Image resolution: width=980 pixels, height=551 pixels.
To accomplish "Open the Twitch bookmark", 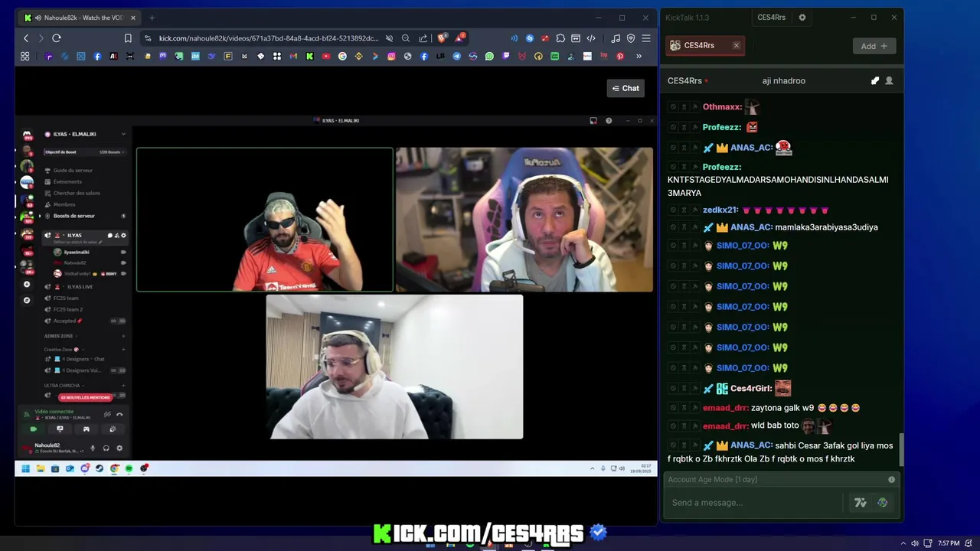I will pyautogui.click(x=505, y=56).
